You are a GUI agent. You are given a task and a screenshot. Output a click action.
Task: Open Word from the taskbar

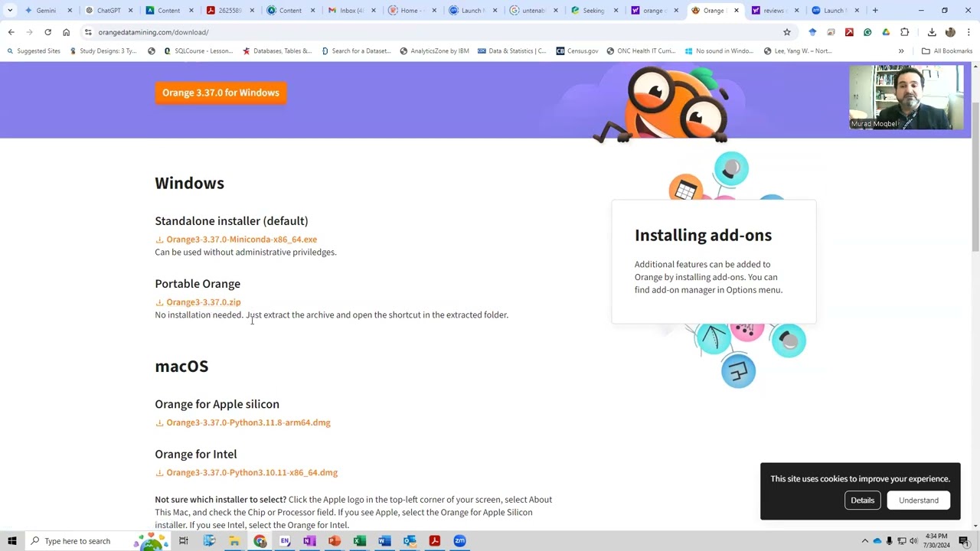pyautogui.click(x=384, y=541)
